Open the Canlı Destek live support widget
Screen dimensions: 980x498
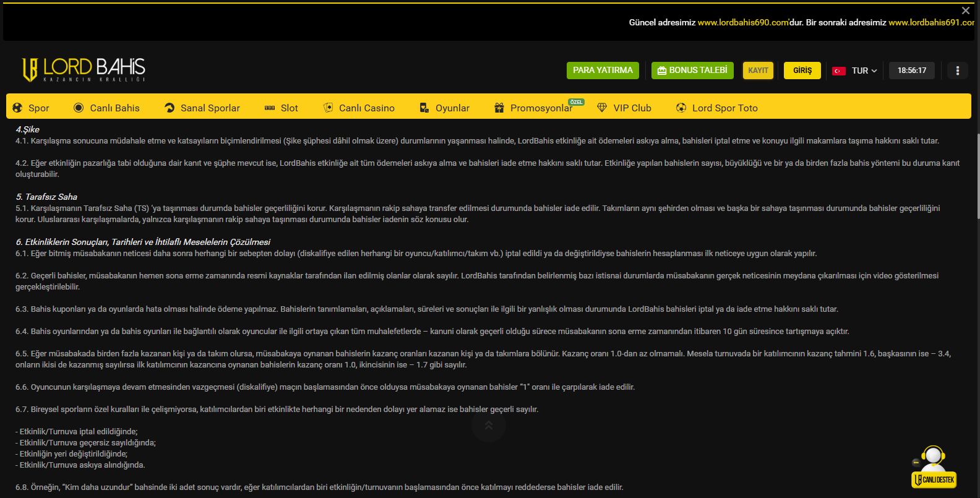click(934, 468)
